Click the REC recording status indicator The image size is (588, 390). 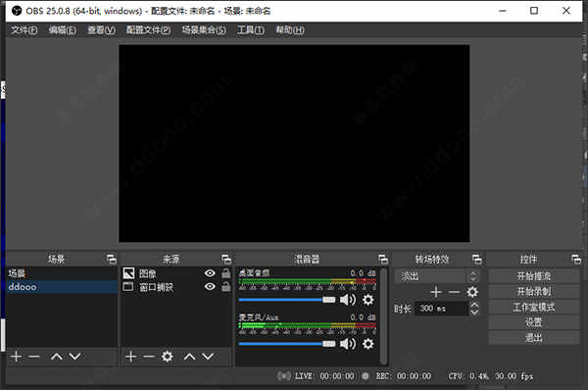(366, 375)
